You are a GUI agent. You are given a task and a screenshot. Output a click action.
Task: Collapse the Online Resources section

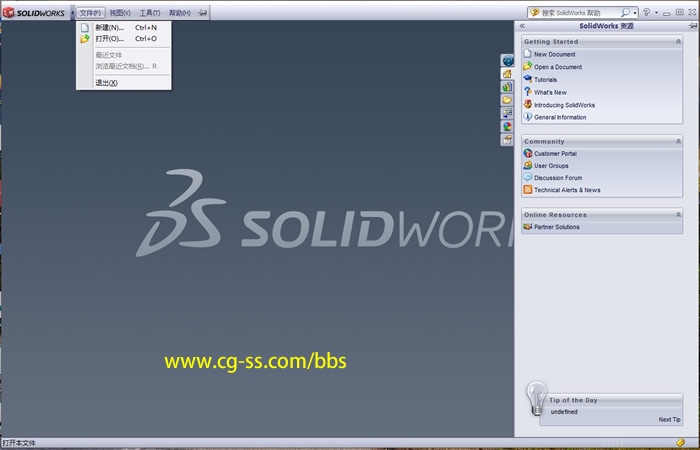pyautogui.click(x=678, y=215)
